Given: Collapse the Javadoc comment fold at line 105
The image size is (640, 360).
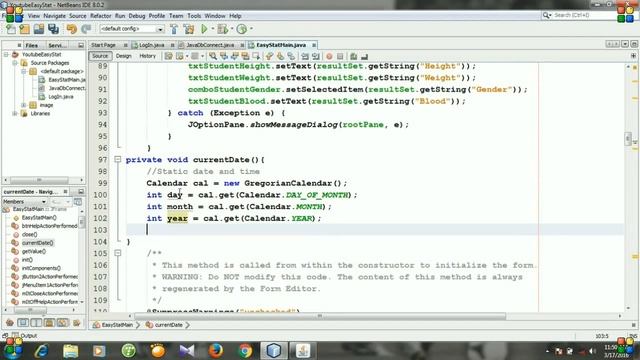Looking at the screenshot, I should (x=118, y=253).
